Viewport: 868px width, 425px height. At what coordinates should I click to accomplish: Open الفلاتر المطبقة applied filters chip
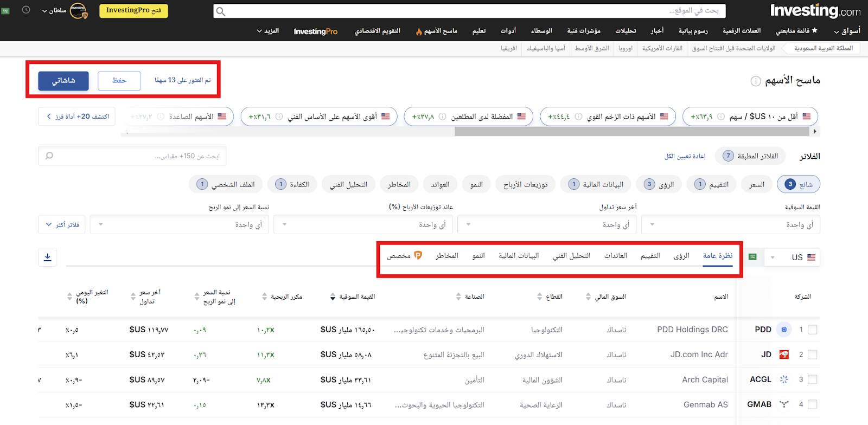click(751, 156)
